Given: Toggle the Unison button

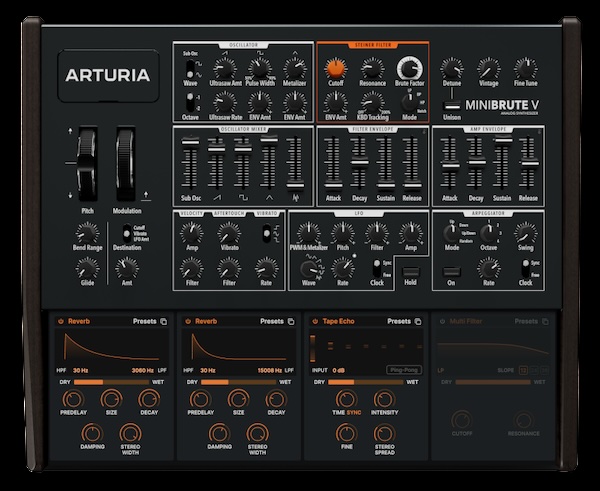Looking at the screenshot, I should 452,106.
